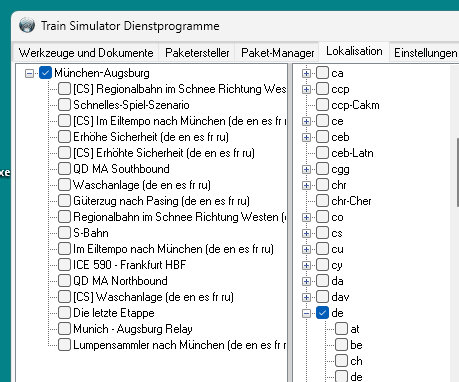Collapse the München-Augsburg tree node
459x382 pixels.
29,73
